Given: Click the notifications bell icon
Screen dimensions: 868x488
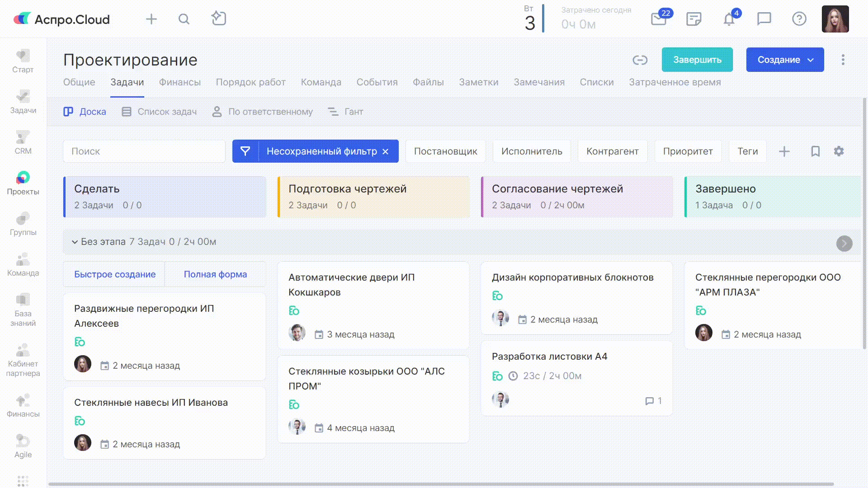Looking at the screenshot, I should (729, 19).
